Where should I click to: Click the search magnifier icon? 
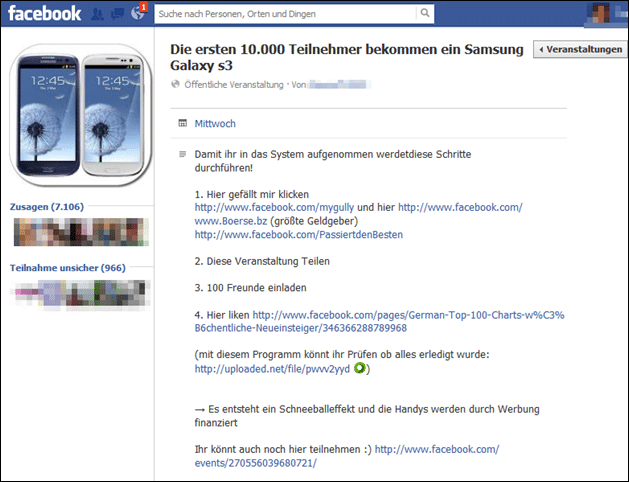tap(424, 13)
